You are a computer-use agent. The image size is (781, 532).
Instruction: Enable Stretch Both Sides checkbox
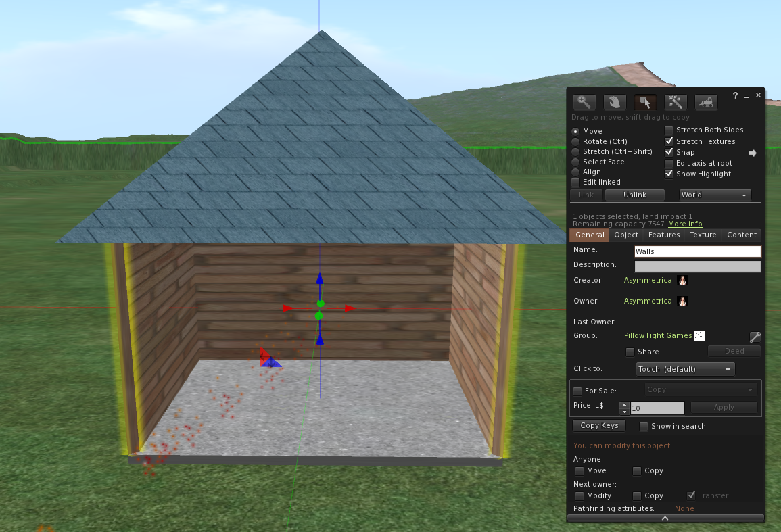(669, 130)
